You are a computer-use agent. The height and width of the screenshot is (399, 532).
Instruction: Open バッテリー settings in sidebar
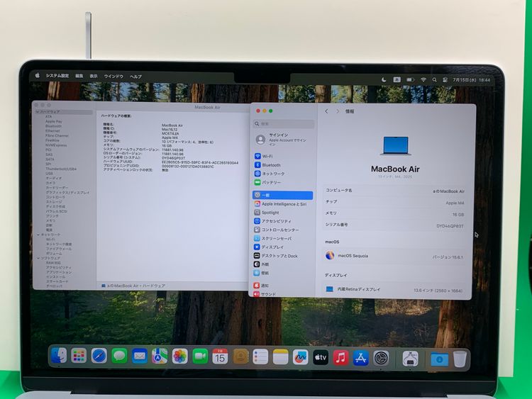click(x=267, y=182)
